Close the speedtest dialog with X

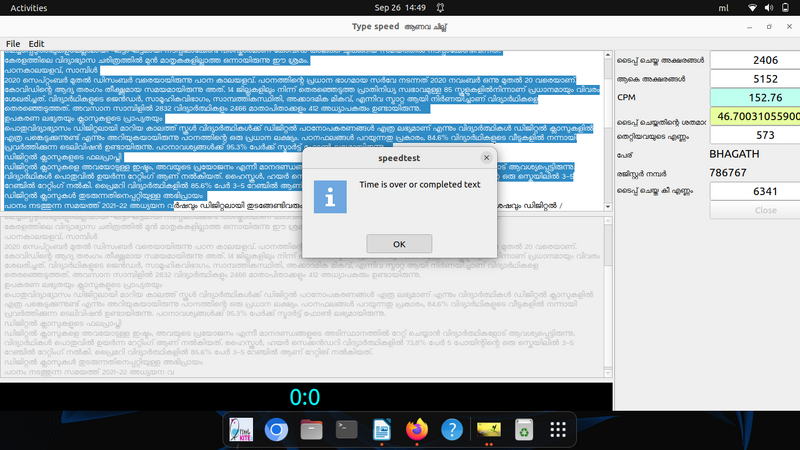click(487, 158)
